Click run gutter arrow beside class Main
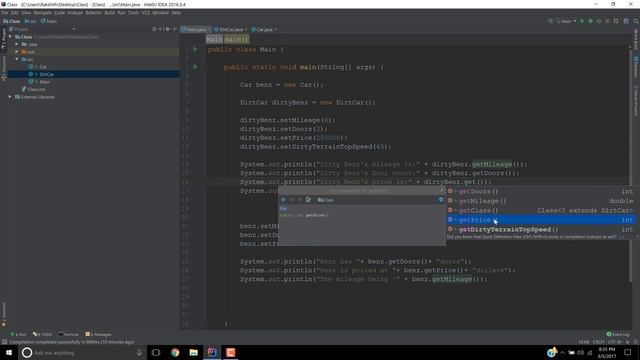The width and height of the screenshot is (640, 360). (195, 49)
